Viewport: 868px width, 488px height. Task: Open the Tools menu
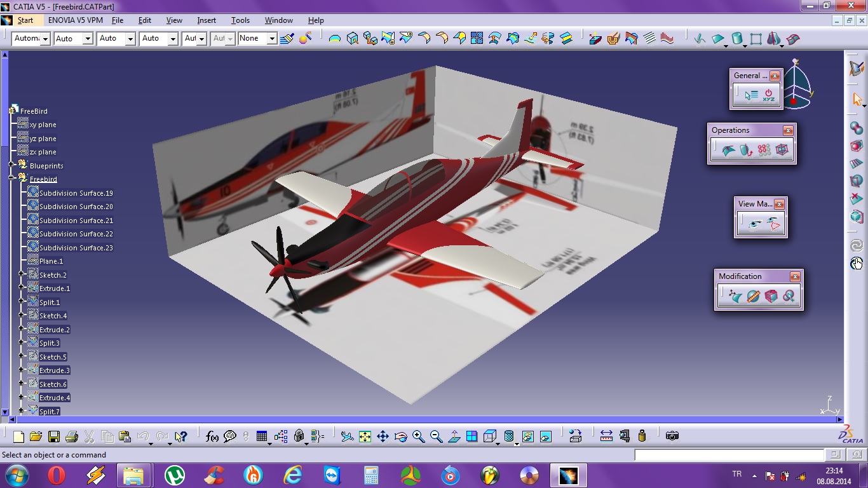[240, 20]
